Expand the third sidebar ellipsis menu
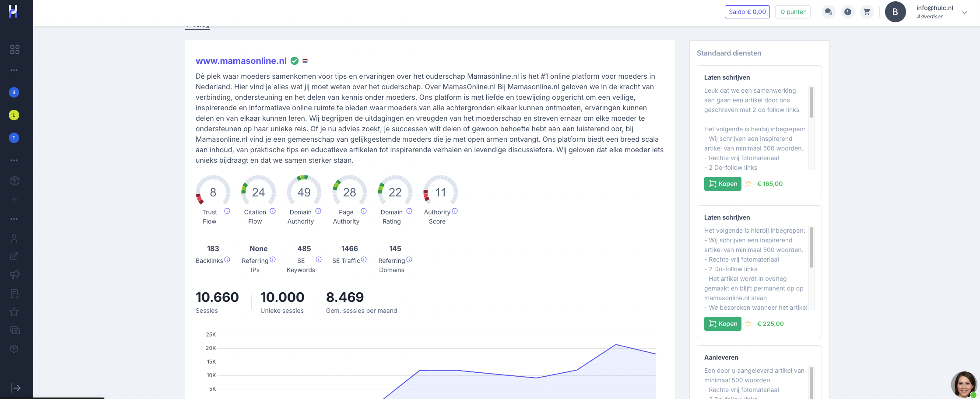 [14, 219]
